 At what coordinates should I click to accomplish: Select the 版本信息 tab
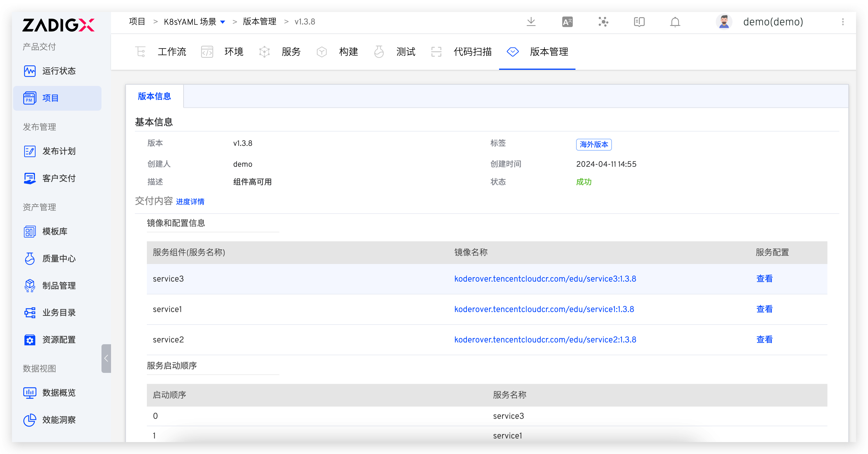[154, 96]
